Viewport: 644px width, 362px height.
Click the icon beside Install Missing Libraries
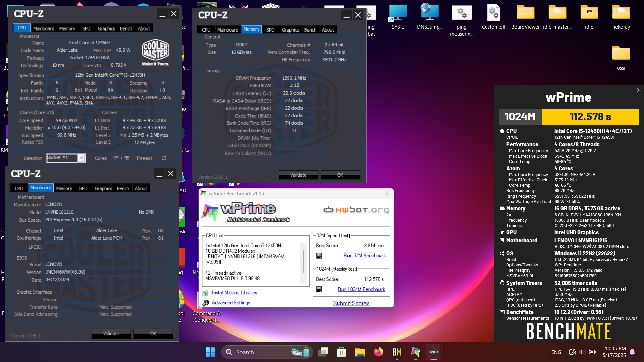(x=205, y=293)
